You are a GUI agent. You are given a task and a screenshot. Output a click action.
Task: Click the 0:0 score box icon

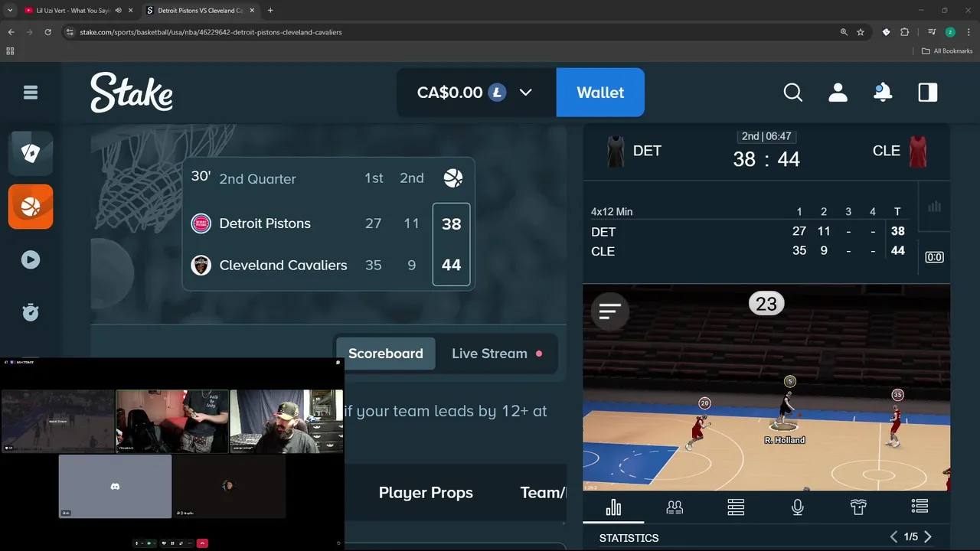934,257
